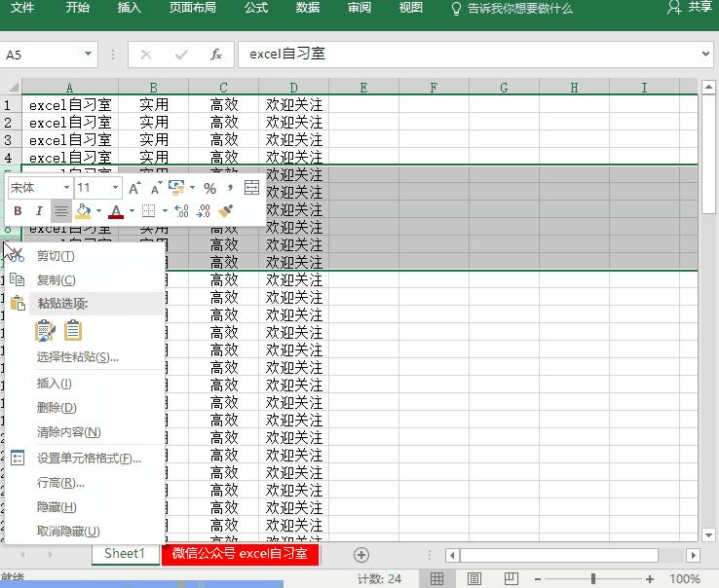Switch to the 插入 ribbon tab
Image resolution: width=719 pixels, height=588 pixels.
[x=129, y=8]
